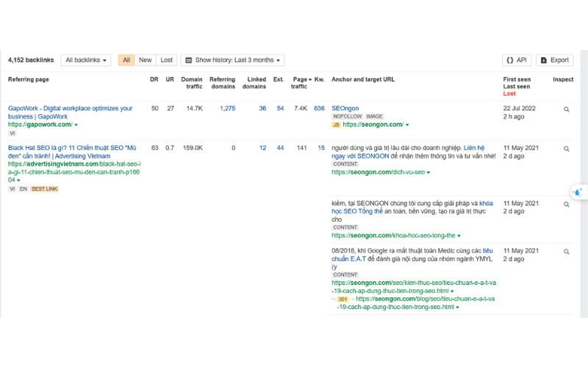Click the API button
This screenshot has height=368, width=588.
[517, 60]
